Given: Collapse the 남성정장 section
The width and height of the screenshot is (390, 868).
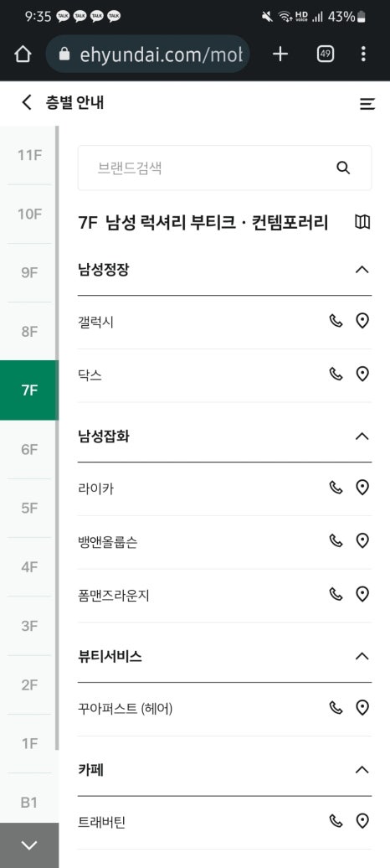Looking at the screenshot, I should click(362, 270).
